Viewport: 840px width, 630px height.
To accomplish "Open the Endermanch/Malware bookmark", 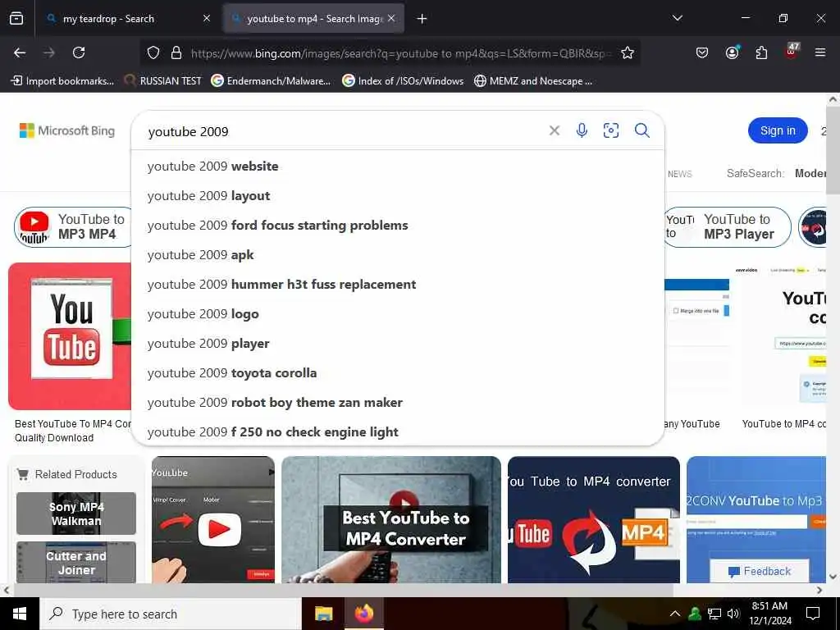I will tap(271, 81).
